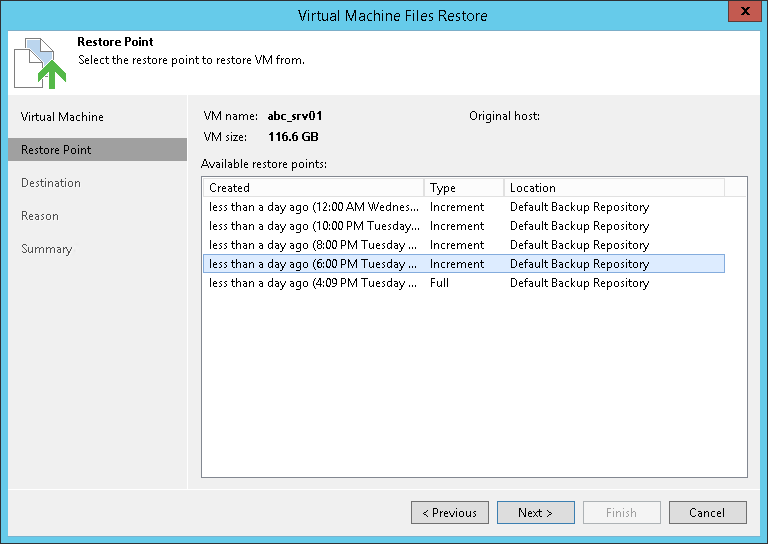Click the restore wizard header icon
768x544 pixels.
point(40,62)
